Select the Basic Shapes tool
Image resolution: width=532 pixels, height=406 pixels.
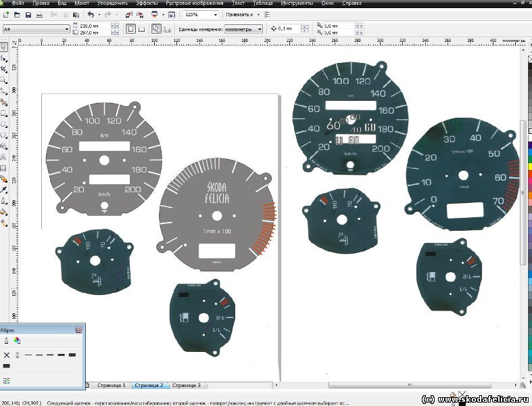tap(3, 146)
